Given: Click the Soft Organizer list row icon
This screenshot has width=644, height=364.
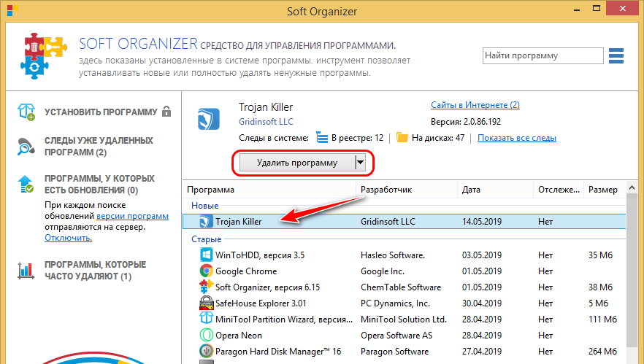Looking at the screenshot, I should pyautogui.click(x=206, y=287).
